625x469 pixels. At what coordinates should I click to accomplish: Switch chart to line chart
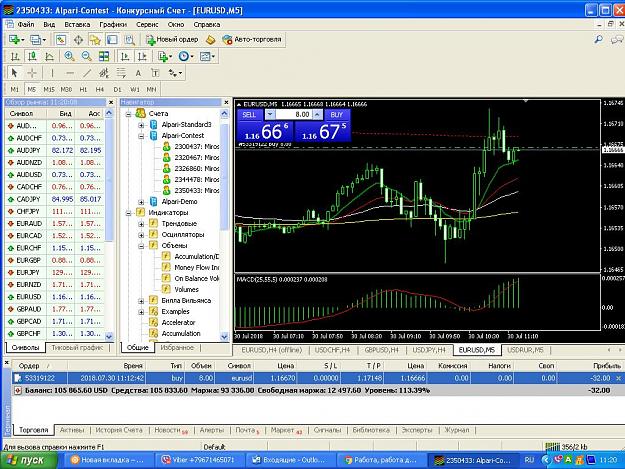pos(49,56)
